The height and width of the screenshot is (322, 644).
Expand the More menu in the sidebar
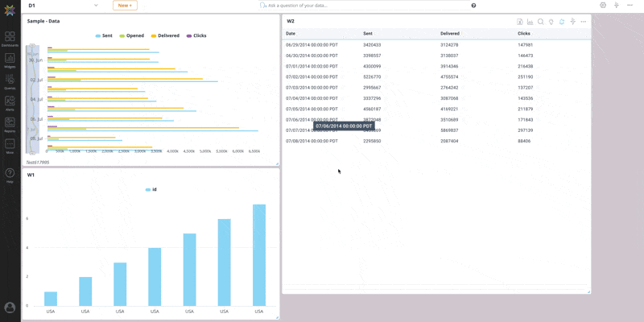(10, 146)
